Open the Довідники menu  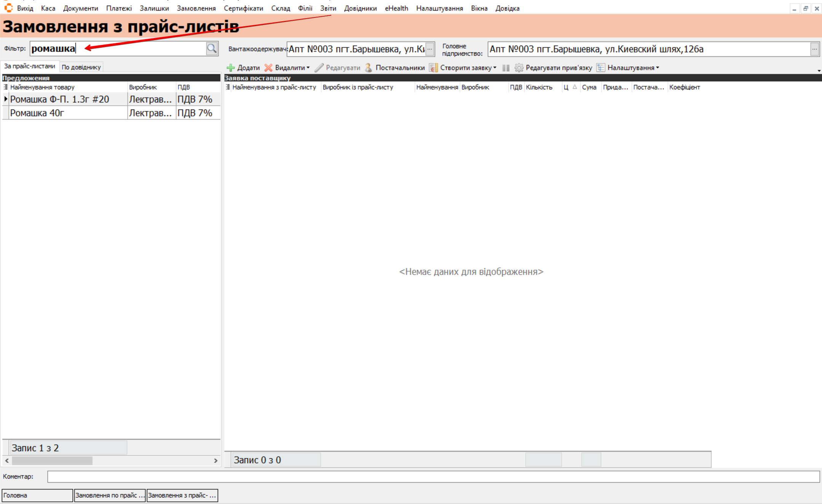coord(360,8)
